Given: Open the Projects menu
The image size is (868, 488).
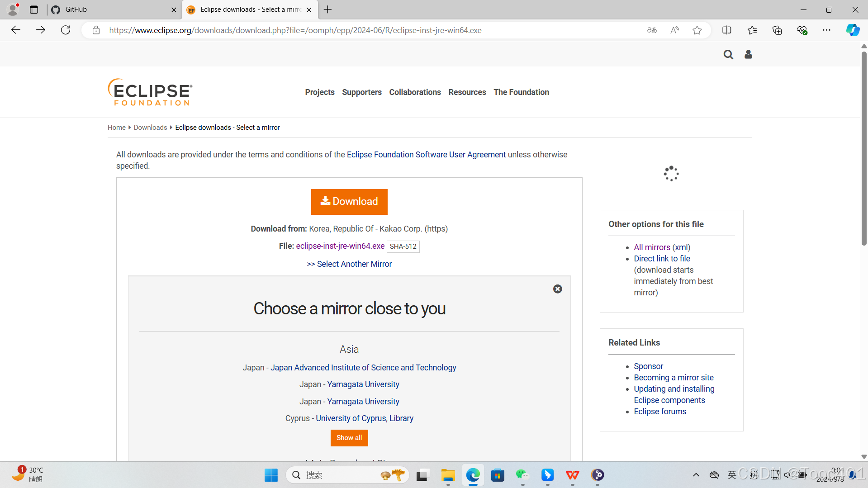Looking at the screenshot, I should coord(320,92).
